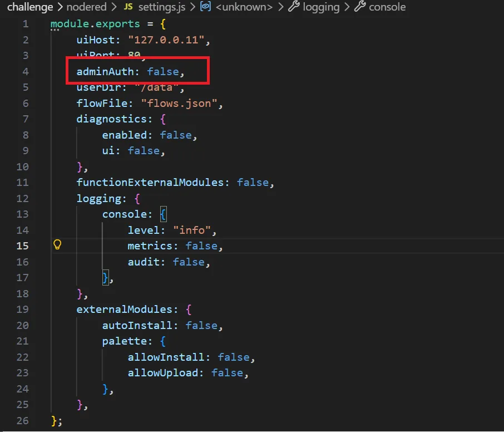
Task: Click the highlighted opening brace after 'console:'
Action: point(164,214)
